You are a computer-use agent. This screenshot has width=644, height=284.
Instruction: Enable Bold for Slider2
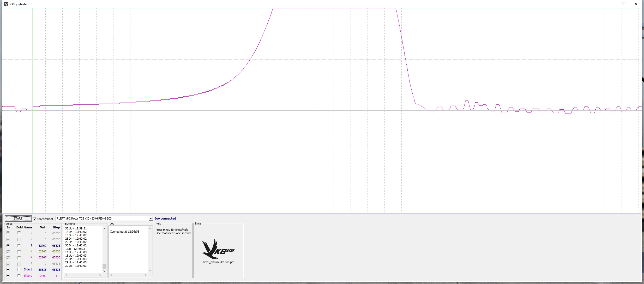tap(19, 275)
